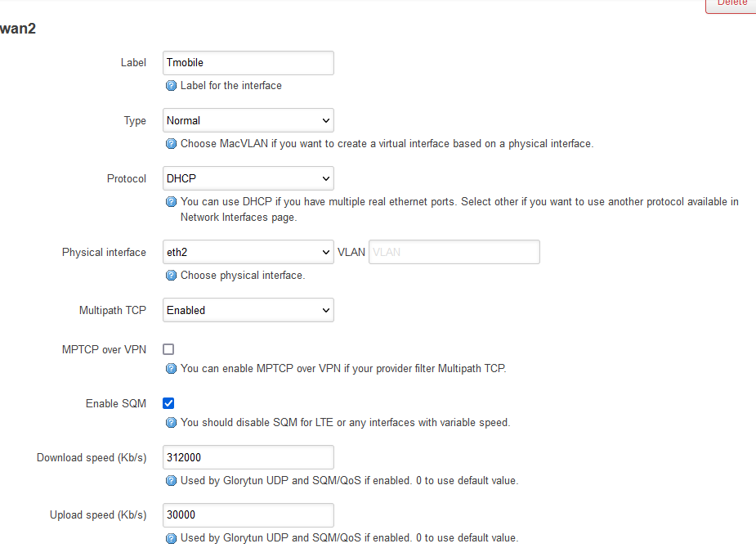Image resolution: width=756 pixels, height=557 pixels.
Task: Click the help icon beside Label field
Action: click(x=171, y=85)
